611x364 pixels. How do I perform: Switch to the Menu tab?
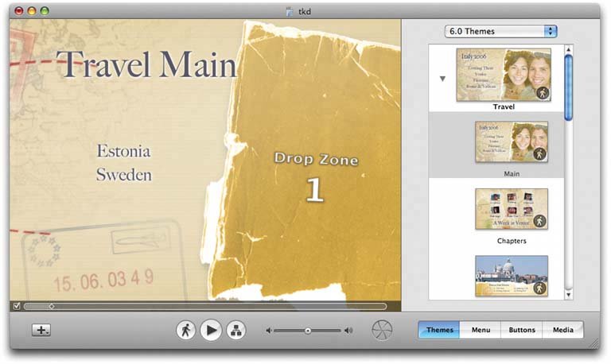pos(480,330)
